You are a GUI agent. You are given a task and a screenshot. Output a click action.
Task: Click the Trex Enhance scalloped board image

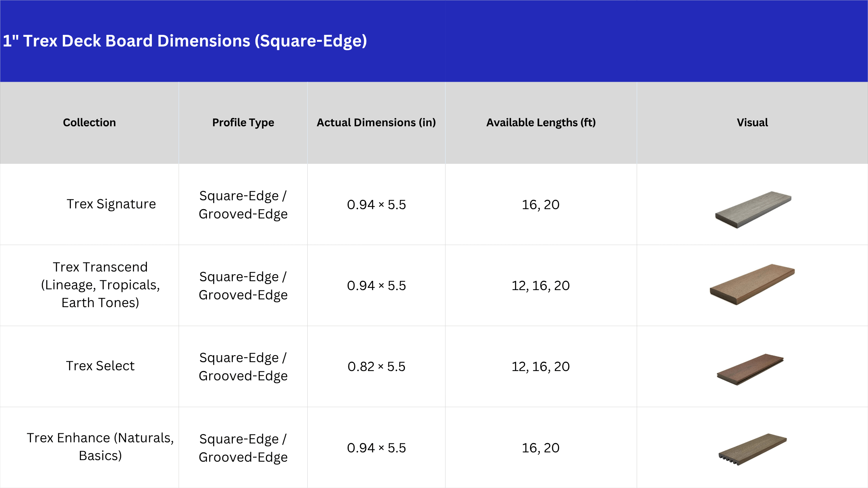[752, 449]
